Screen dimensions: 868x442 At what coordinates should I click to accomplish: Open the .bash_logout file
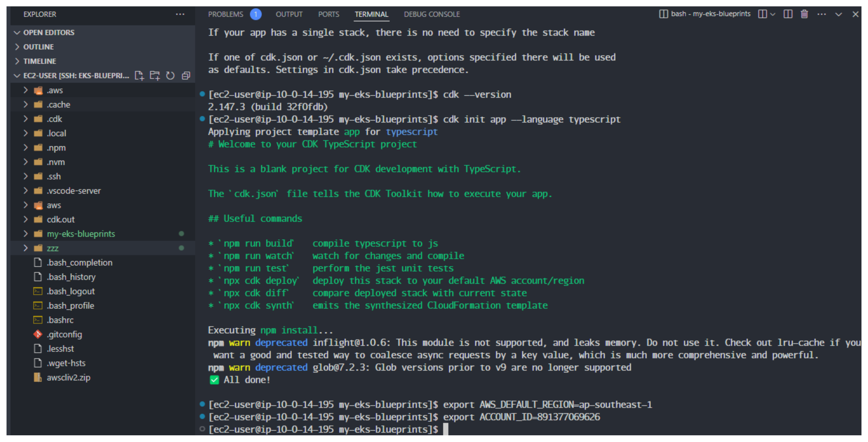(x=102, y=291)
